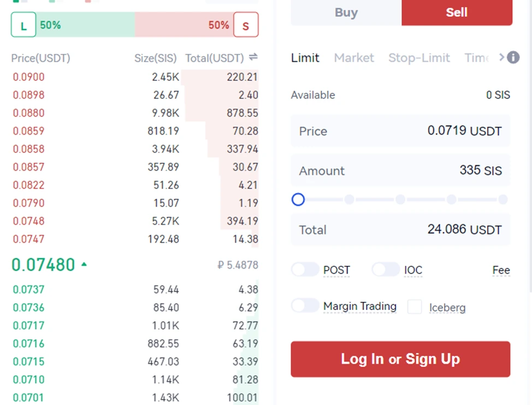Click Log In or Sign Up button
This screenshot has width=532, height=405.
400,359
